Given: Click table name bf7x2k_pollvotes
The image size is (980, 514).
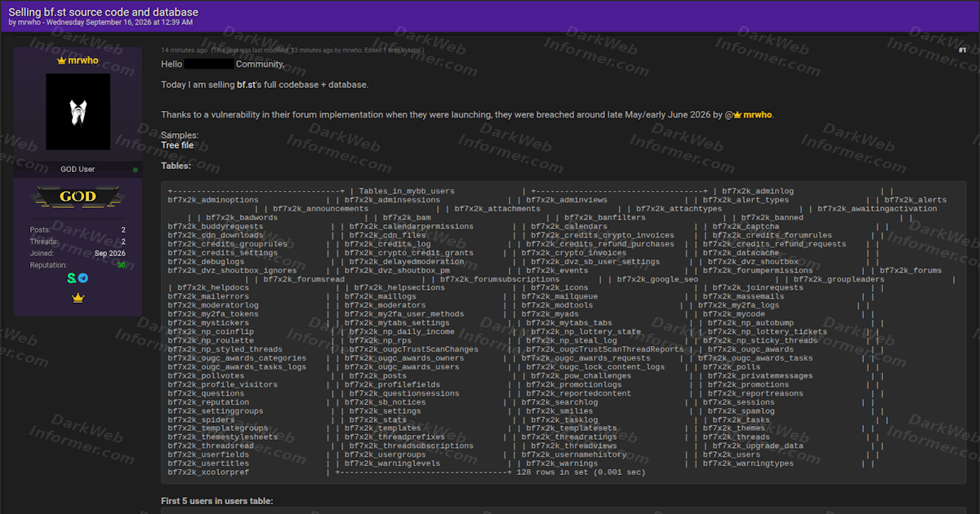Looking at the screenshot, I should coord(206,376).
